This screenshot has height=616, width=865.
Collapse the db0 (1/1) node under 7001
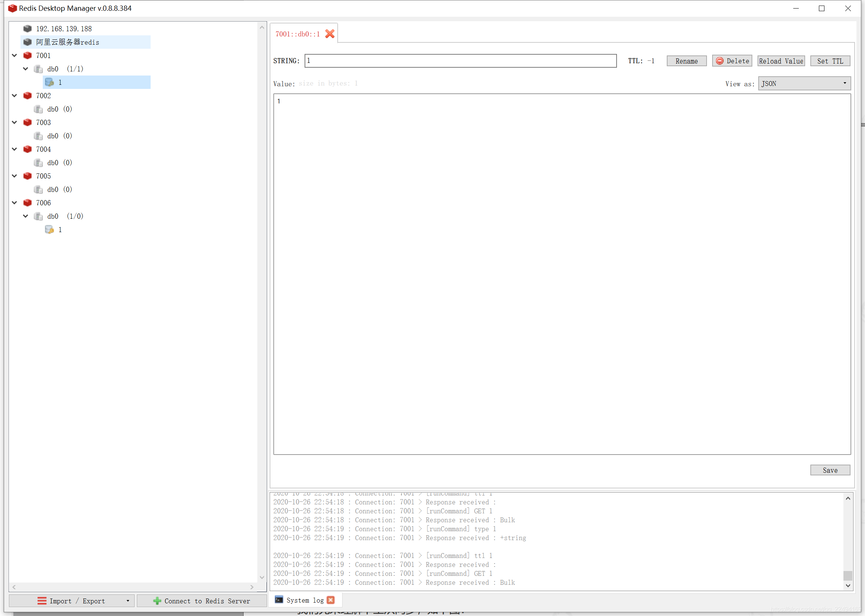(x=25, y=69)
